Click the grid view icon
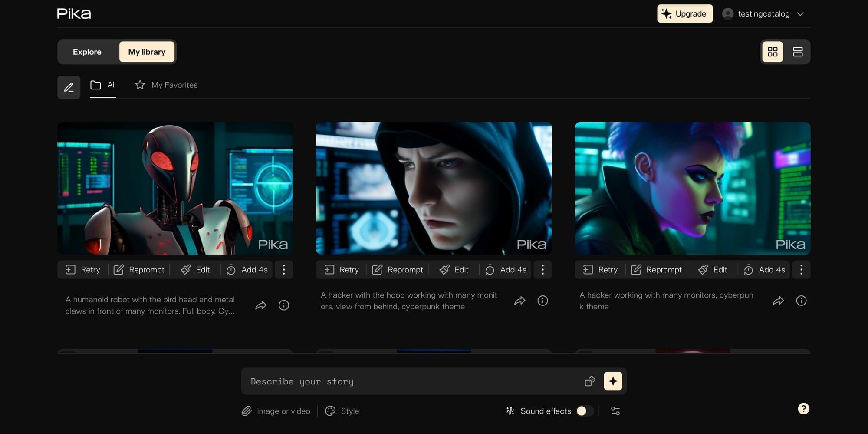The image size is (868, 434). click(773, 52)
